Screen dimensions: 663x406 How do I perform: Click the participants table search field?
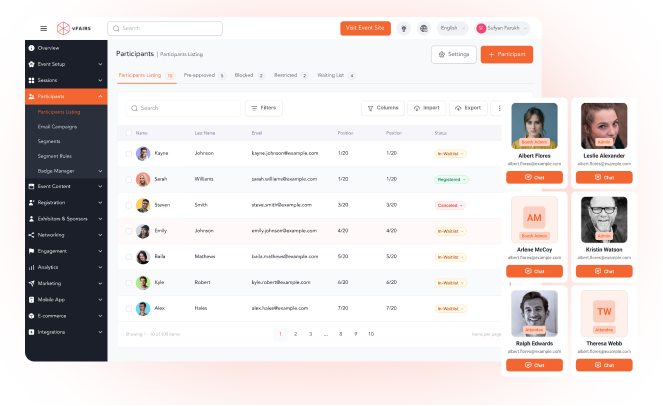180,107
